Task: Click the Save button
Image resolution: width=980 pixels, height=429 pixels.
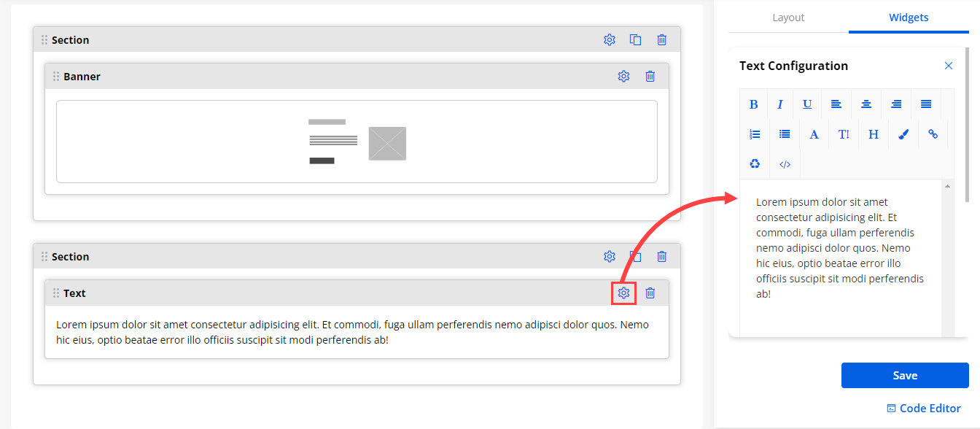Action: [x=905, y=376]
